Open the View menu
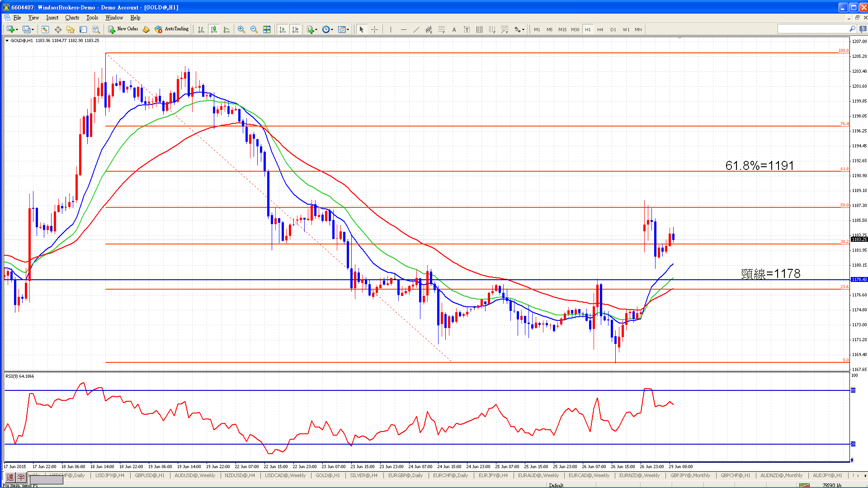 [x=33, y=18]
